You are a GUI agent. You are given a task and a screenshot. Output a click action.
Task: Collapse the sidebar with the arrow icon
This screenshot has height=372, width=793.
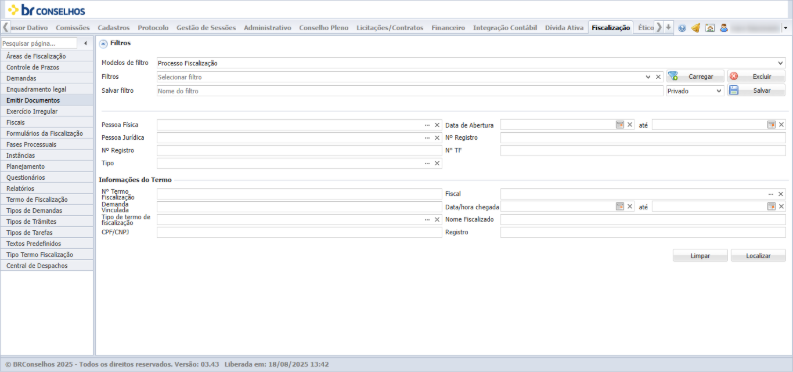coord(85,43)
